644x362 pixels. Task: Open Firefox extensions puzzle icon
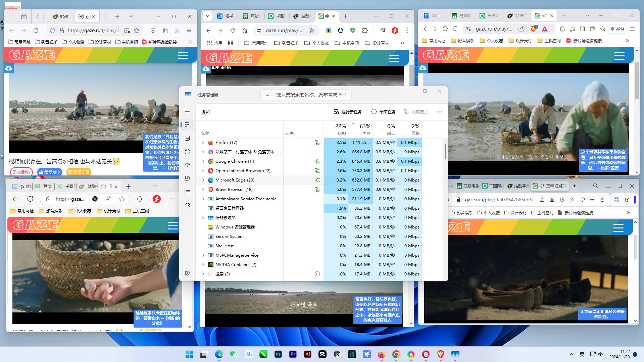click(165, 31)
